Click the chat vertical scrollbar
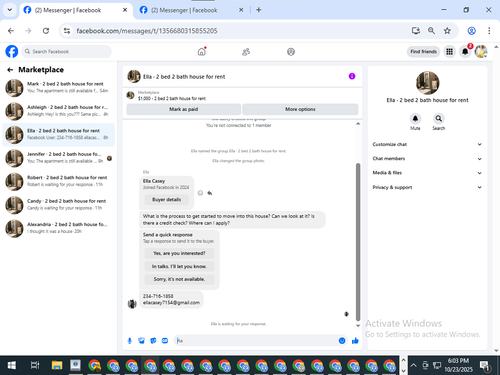The image size is (500, 375). point(358,242)
